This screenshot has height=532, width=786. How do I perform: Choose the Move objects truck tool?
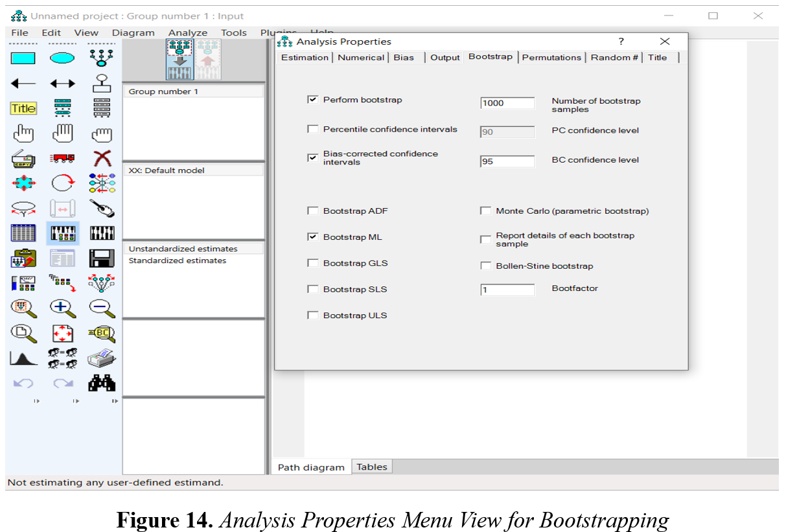tap(62, 159)
